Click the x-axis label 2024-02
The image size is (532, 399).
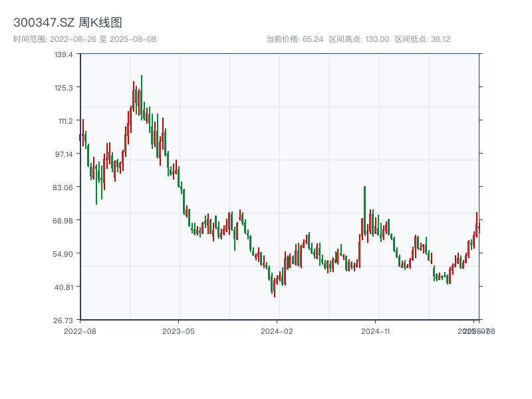point(277,331)
